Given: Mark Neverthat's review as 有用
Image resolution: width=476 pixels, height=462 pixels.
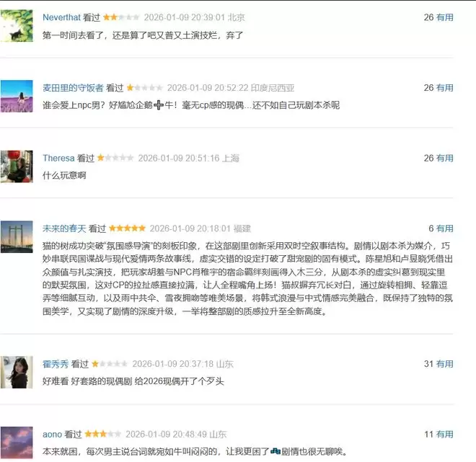Looking at the screenshot, I should (x=444, y=17).
